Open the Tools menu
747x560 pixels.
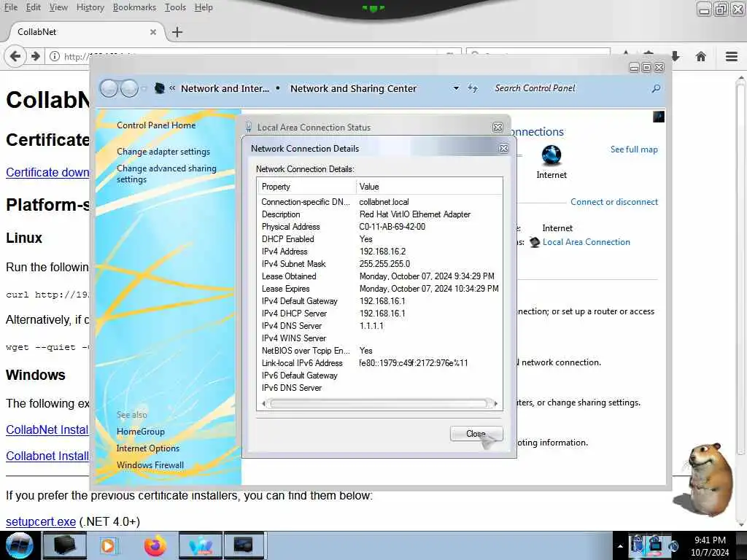pyautogui.click(x=175, y=7)
